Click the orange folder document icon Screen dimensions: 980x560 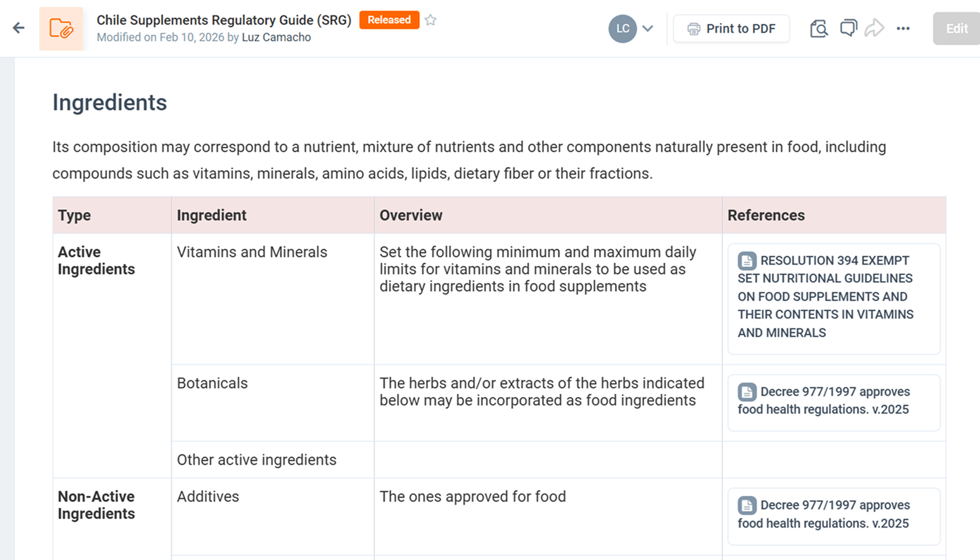coord(61,29)
